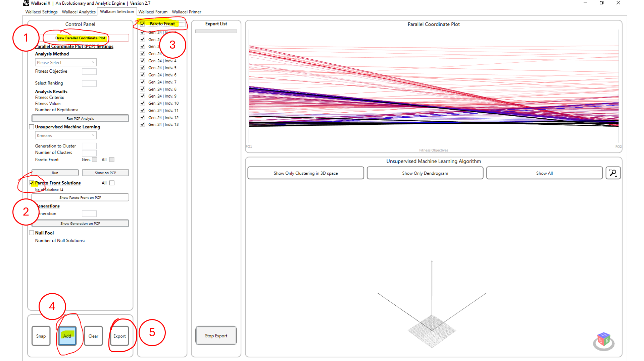Screen dimensions: 644x361
Task: Check the All box beside Pareto Front Solutions
Action: click(112, 183)
